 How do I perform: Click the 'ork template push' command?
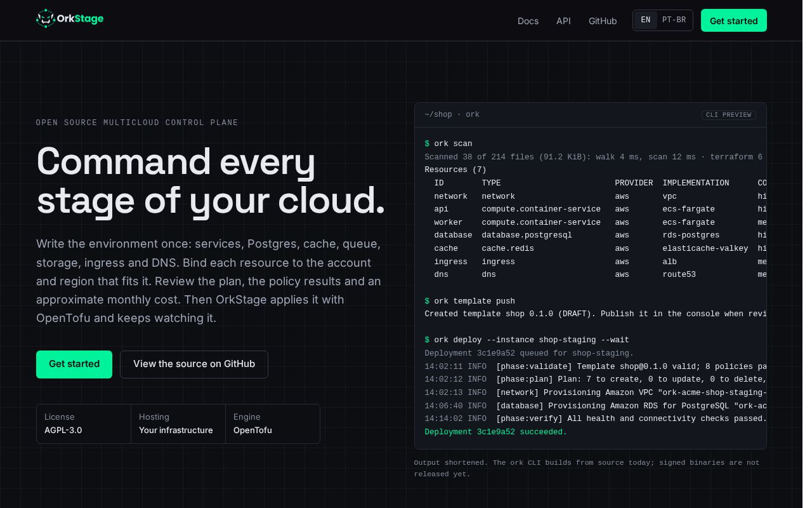tap(470, 301)
